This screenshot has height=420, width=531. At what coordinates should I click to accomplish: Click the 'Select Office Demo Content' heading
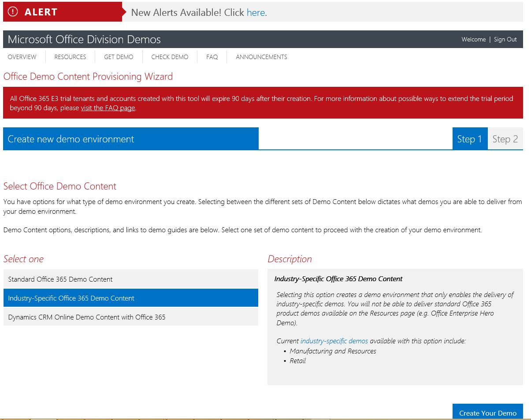[x=60, y=186]
